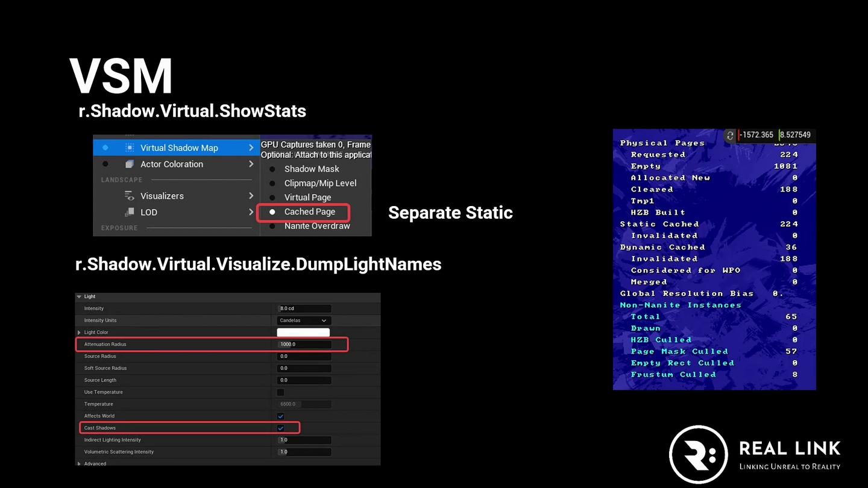This screenshot has width=868, height=488.
Task: Select the Nanite Overdraw radio option
Action: (272, 226)
